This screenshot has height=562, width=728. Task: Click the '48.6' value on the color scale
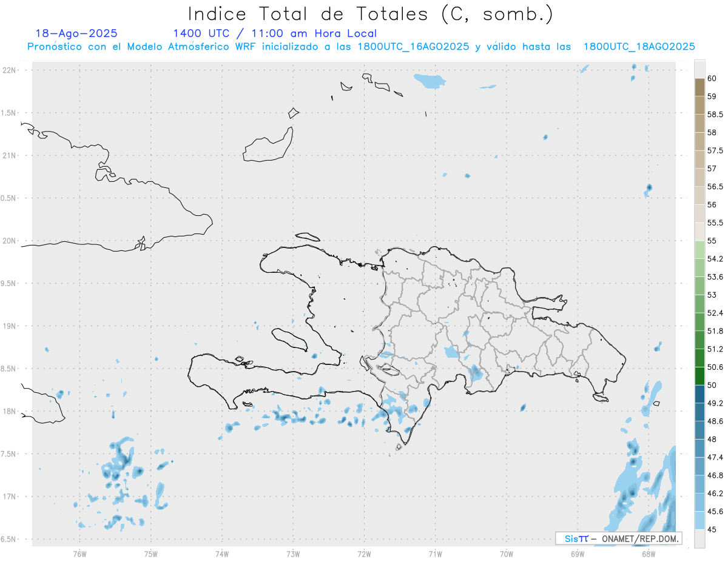[x=715, y=421]
